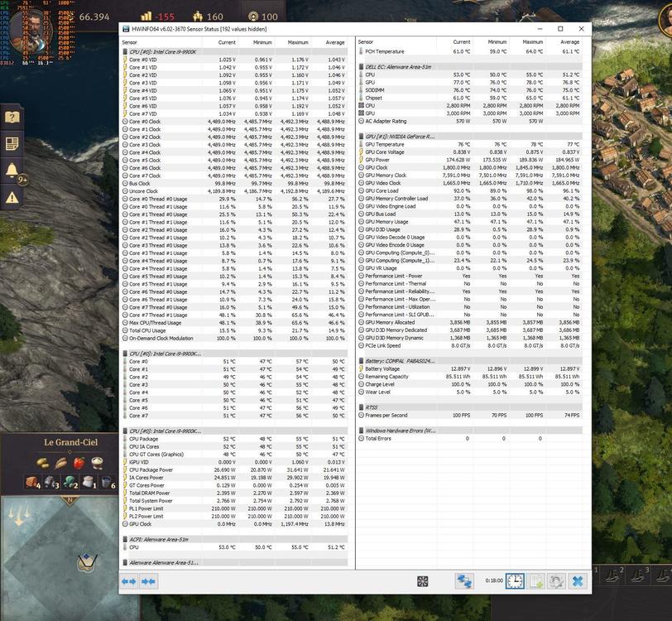Click the warning triangle icon in the sidebar

[x=12, y=197]
